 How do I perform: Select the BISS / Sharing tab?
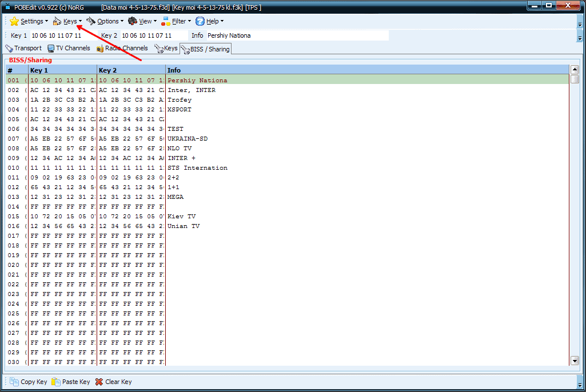point(206,49)
